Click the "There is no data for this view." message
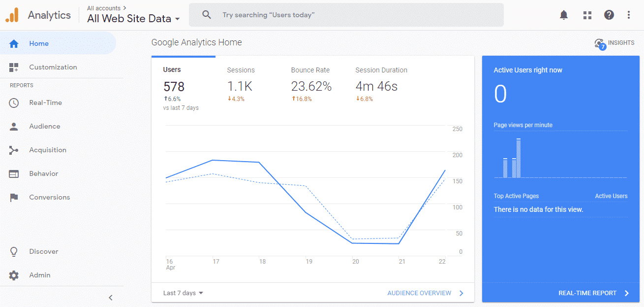Image resolution: width=644 pixels, height=307 pixels. click(x=538, y=209)
